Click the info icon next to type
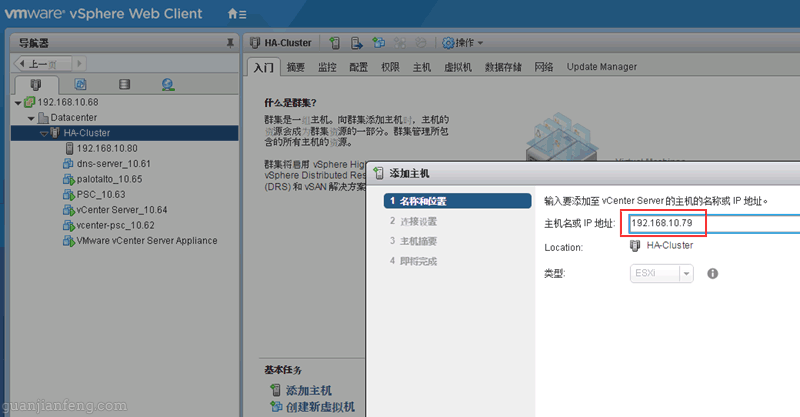The width and height of the screenshot is (800, 417). [x=713, y=274]
